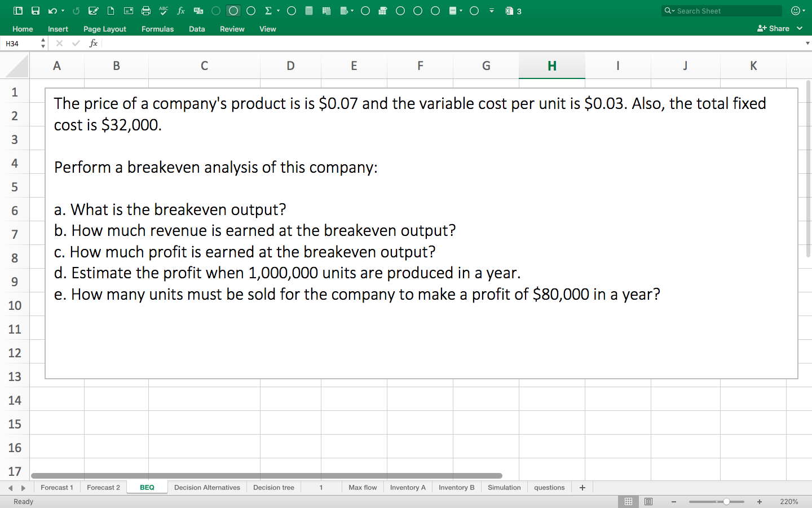This screenshot has height=508, width=812.
Task: Click the 220% zoom level
Action: tap(789, 502)
